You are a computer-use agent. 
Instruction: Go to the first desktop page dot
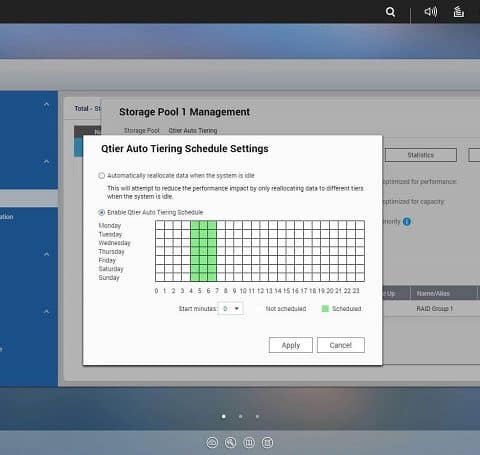point(224,416)
